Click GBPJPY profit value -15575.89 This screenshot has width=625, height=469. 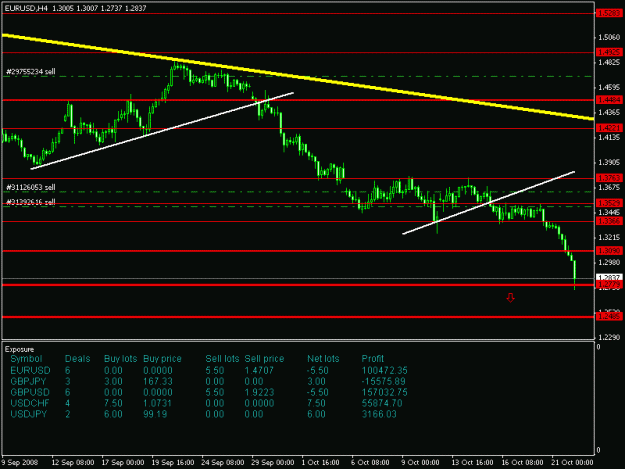pyautogui.click(x=383, y=381)
